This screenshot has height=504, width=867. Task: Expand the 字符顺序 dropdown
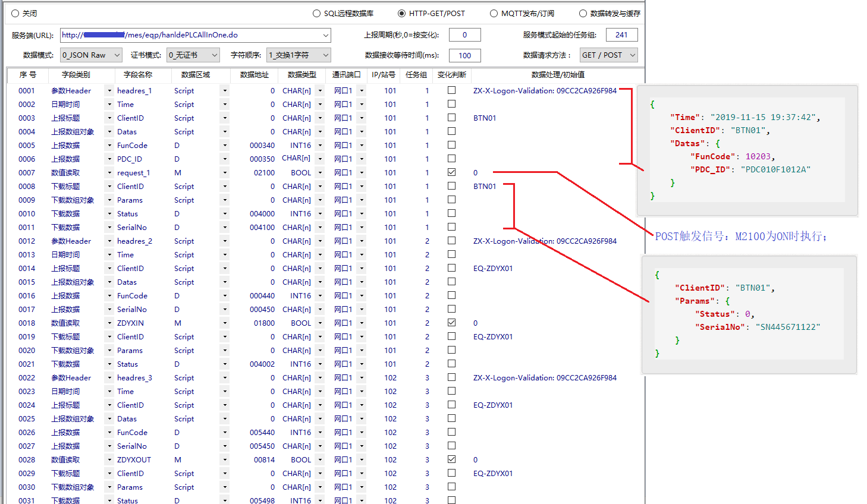coord(325,55)
